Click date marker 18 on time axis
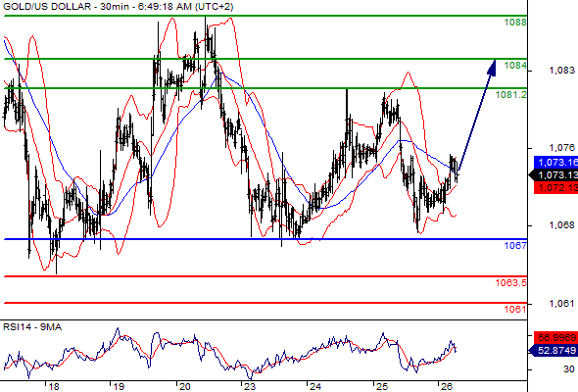 pyautogui.click(x=54, y=387)
